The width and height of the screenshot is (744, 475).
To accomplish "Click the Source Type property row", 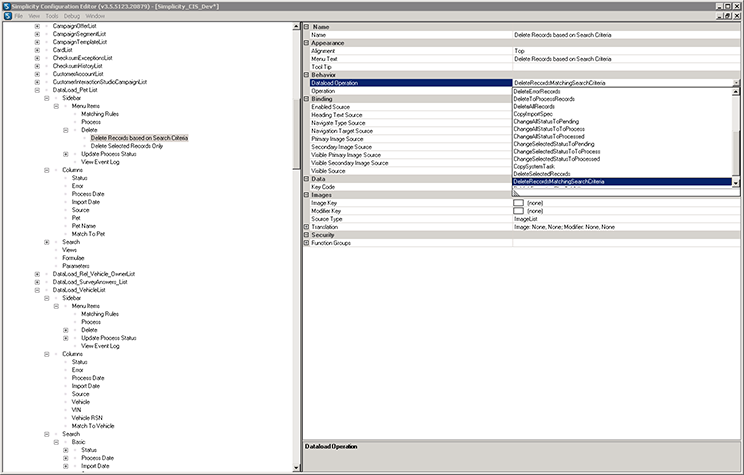I will [525, 219].
